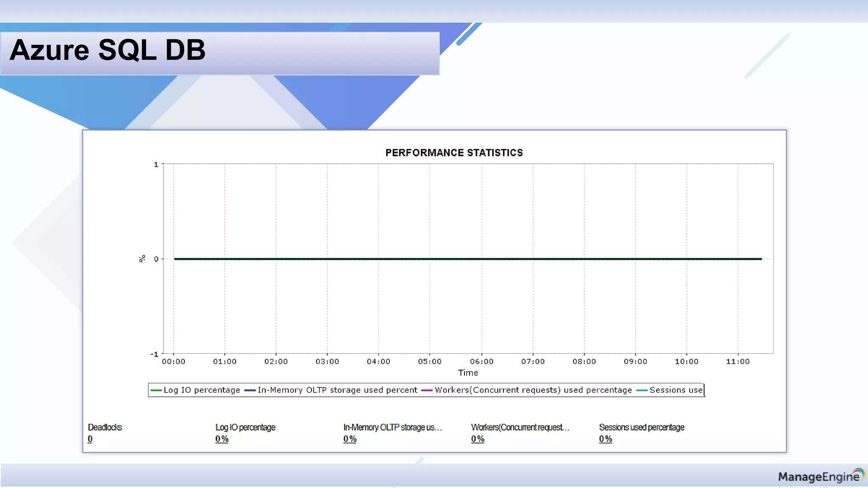Select the teal Sessions use legend swatch
Viewport: 868px width, 488px height.
pyautogui.click(x=642, y=390)
